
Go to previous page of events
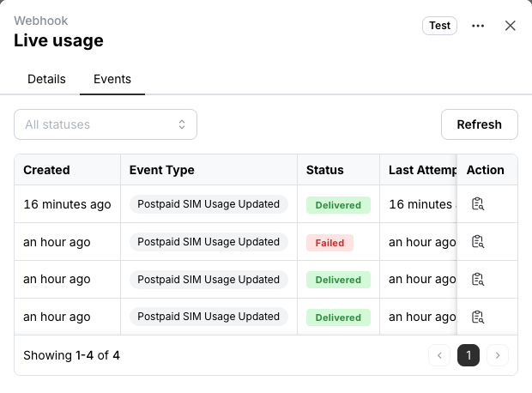click(x=439, y=355)
